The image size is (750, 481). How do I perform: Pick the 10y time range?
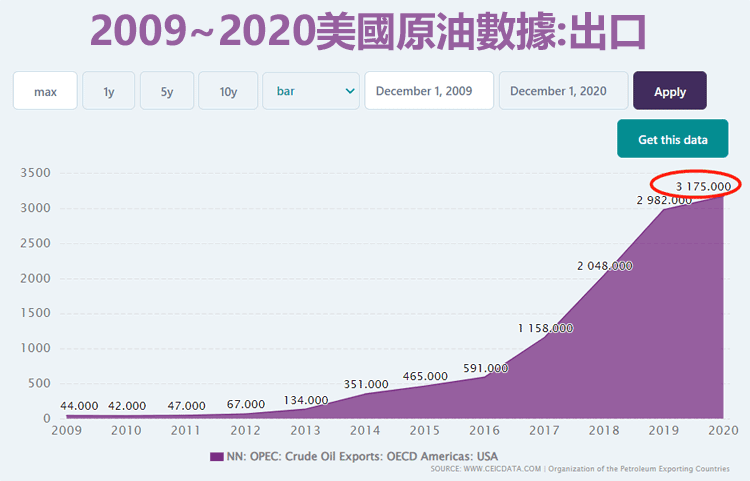tap(228, 91)
